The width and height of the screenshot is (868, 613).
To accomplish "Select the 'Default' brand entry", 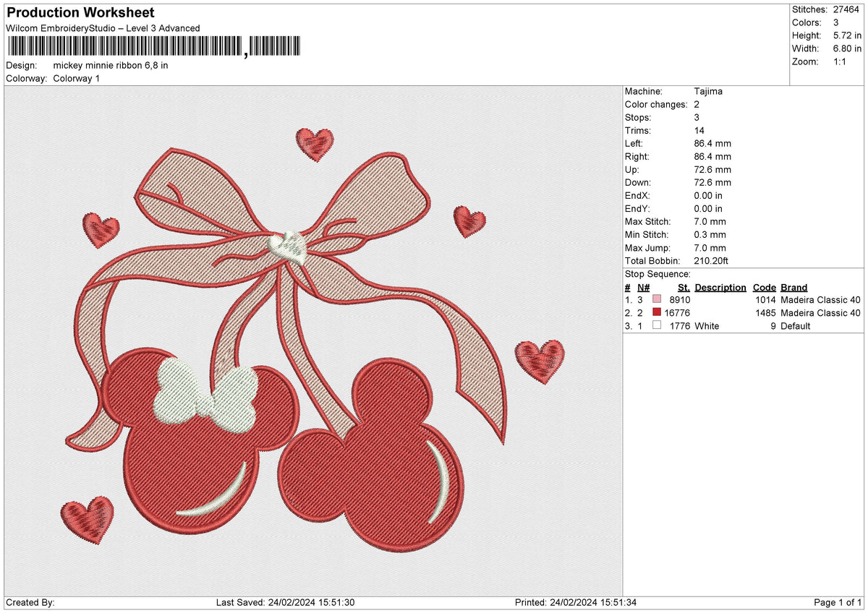I will point(796,326).
